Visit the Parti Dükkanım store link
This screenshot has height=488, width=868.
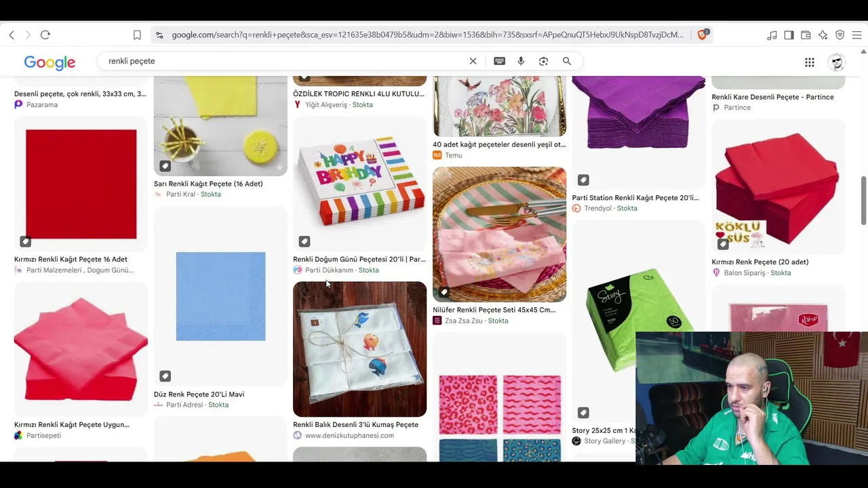point(330,270)
